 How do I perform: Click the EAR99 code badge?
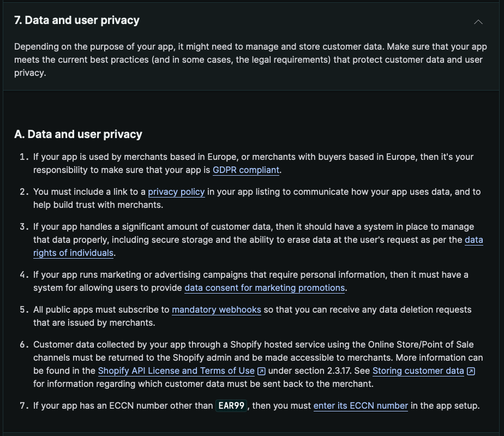(232, 405)
